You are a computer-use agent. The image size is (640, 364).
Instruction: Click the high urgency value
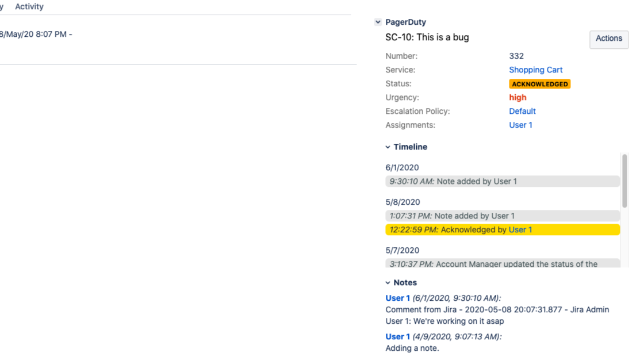click(518, 97)
